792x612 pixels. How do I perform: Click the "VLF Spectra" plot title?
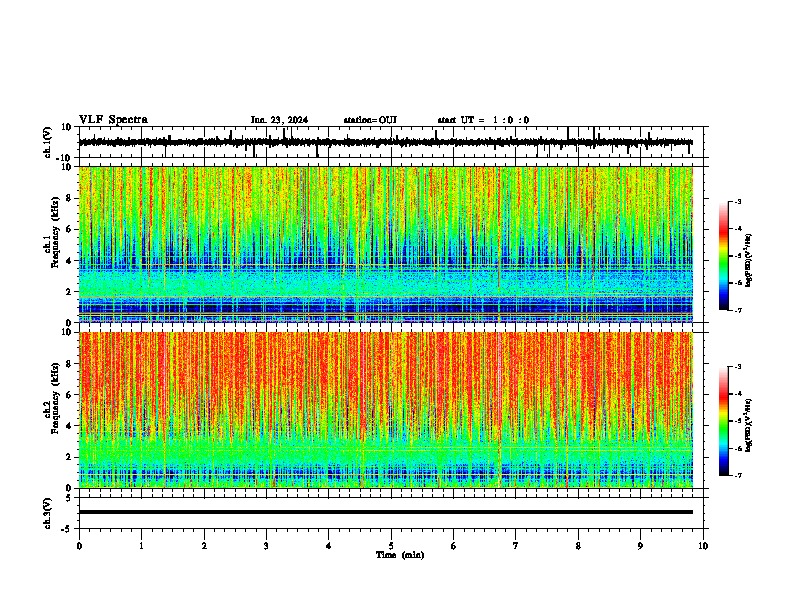pos(113,119)
